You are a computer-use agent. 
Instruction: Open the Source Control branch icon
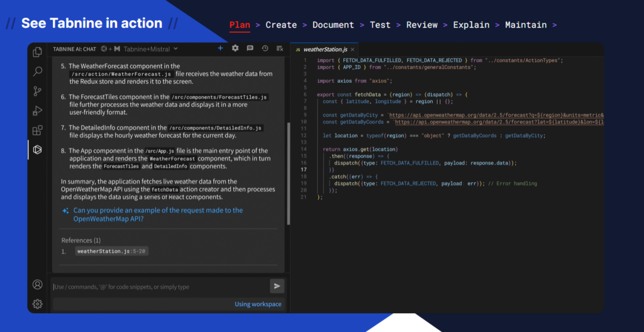click(x=37, y=91)
